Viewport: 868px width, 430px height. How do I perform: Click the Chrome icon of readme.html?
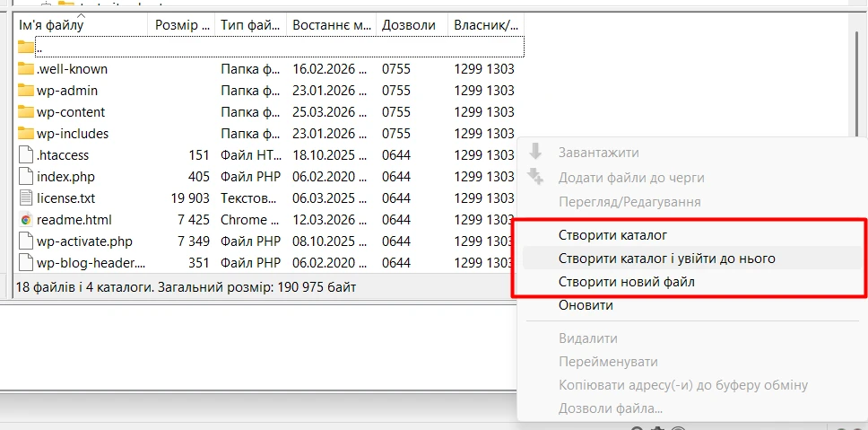(x=25, y=220)
